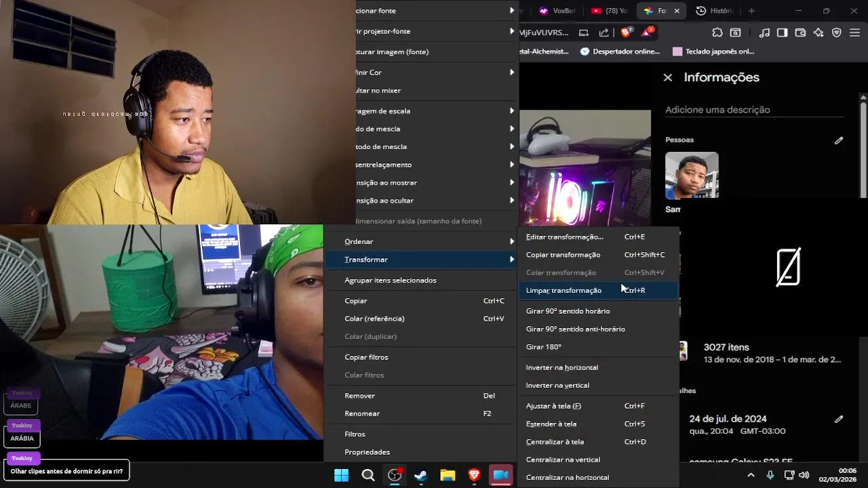Screen dimensions: 868x488
Task: Close the Google Photos tab
Action: click(677, 11)
